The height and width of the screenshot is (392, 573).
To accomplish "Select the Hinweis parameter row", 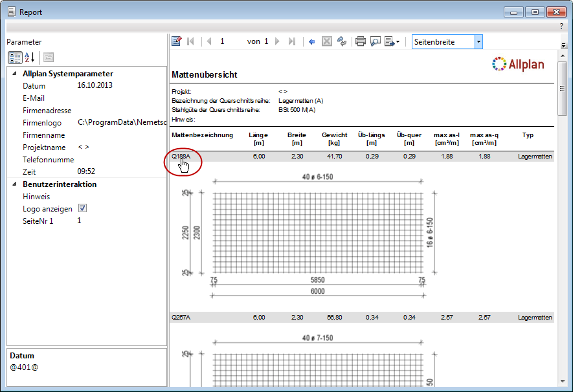I will click(x=87, y=197).
